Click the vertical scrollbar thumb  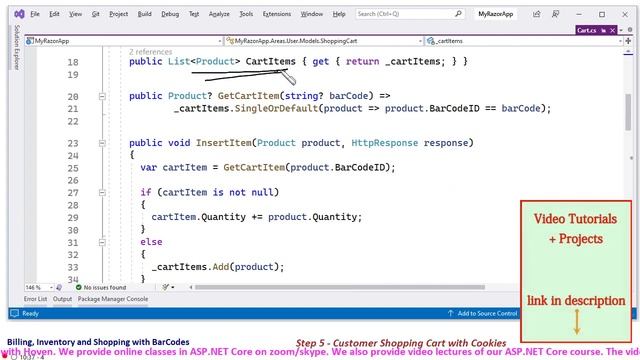628,112
